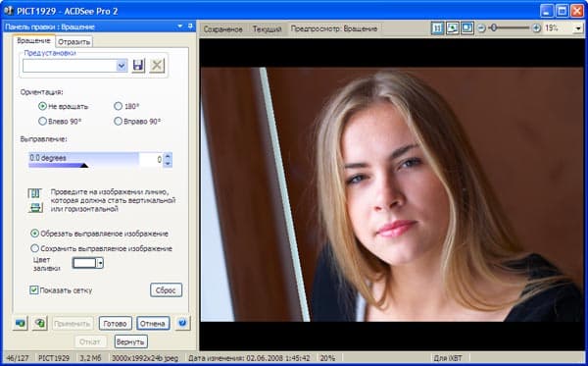Click the ACDSee application icon in title bar

tap(8, 11)
